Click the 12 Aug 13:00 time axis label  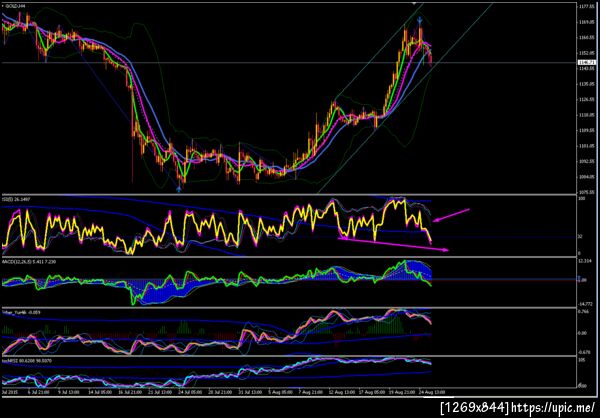(341, 392)
